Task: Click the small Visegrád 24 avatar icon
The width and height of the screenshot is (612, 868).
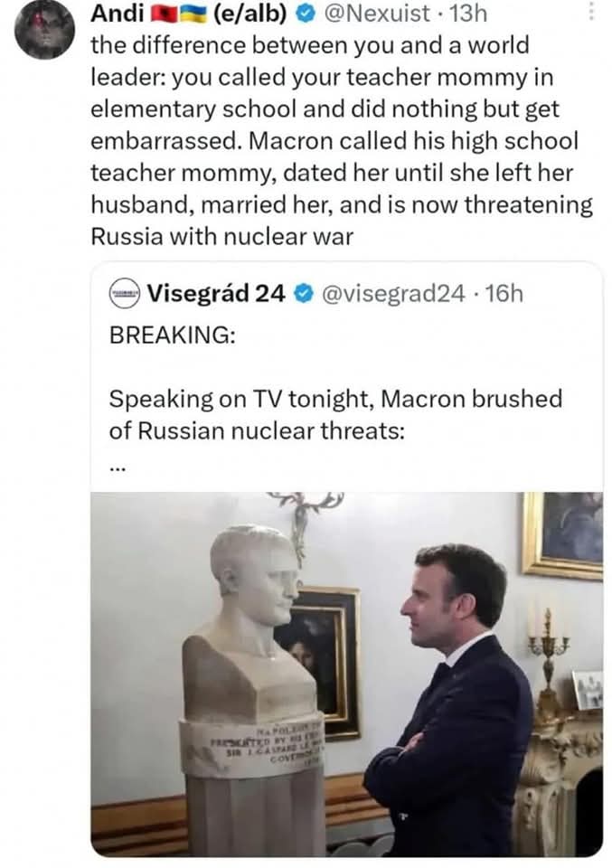Action: pyautogui.click(x=125, y=293)
